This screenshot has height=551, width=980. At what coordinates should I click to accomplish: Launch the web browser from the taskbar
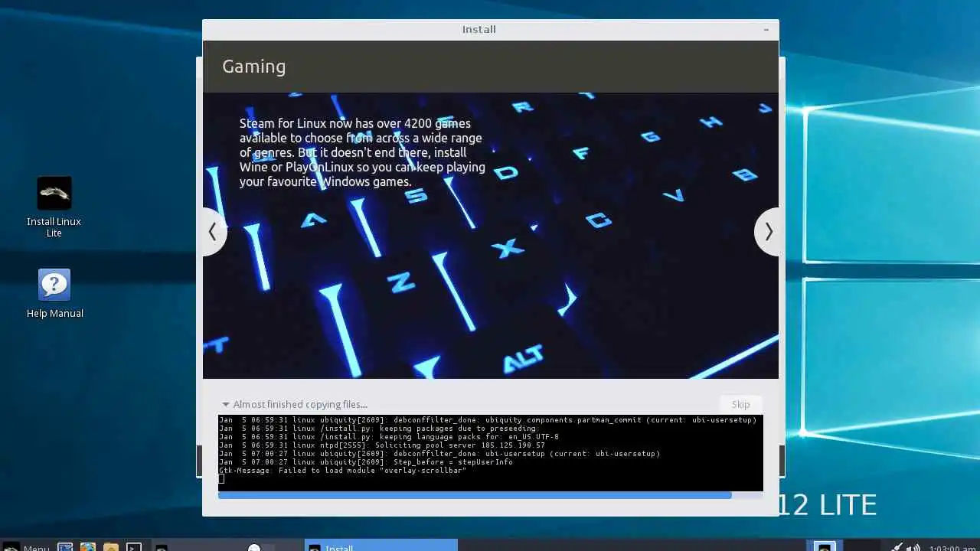(x=88, y=546)
